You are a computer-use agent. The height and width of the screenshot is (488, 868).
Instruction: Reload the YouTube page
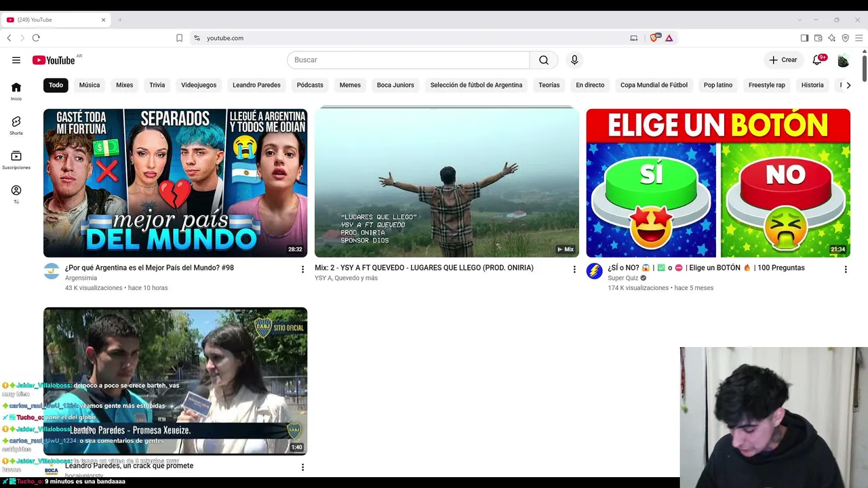pyautogui.click(x=36, y=38)
